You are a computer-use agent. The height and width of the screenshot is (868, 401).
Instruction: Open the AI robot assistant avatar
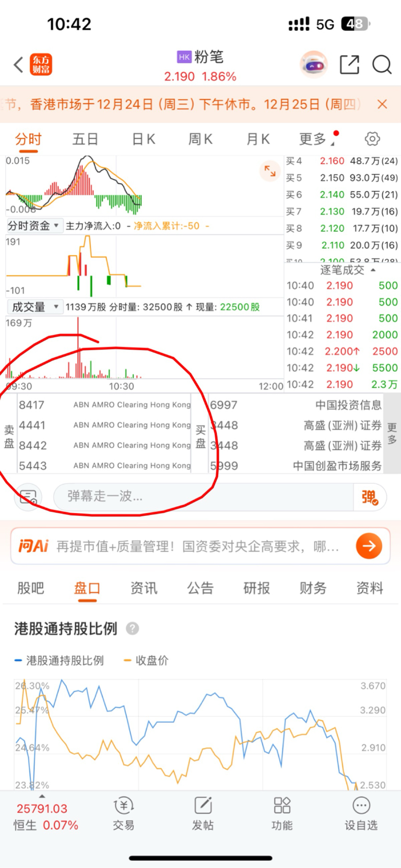(x=314, y=65)
